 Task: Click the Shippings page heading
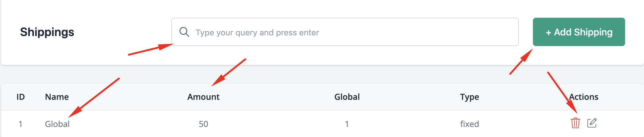47,32
